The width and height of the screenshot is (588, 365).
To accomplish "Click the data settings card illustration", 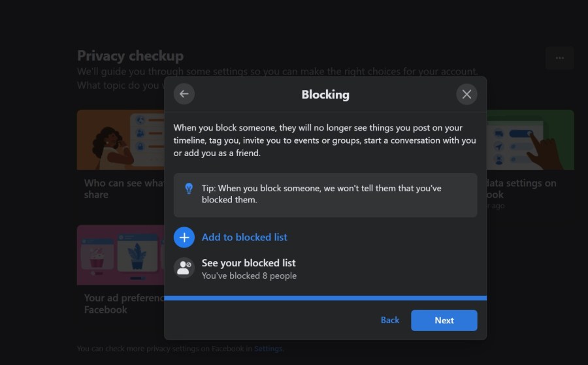I will (531, 140).
